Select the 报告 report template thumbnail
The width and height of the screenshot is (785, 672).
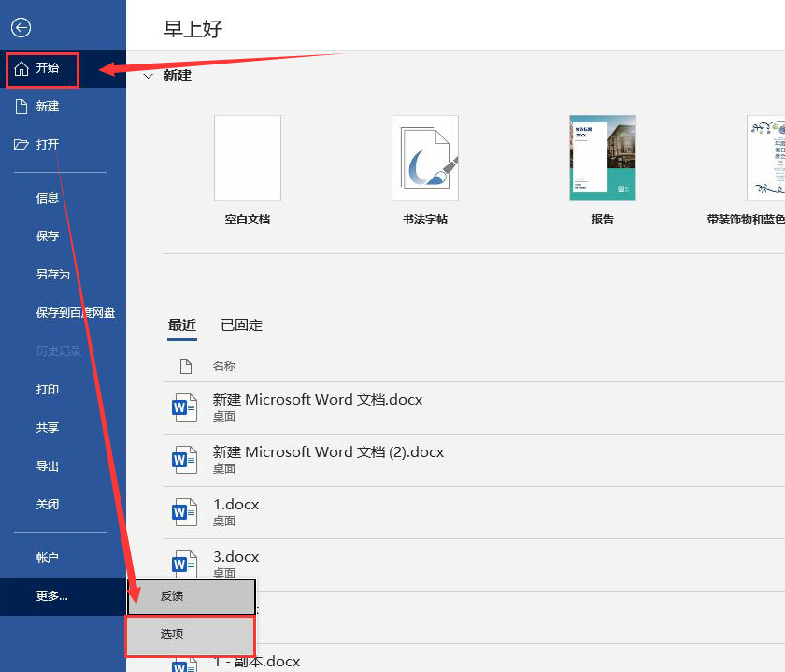(x=602, y=157)
